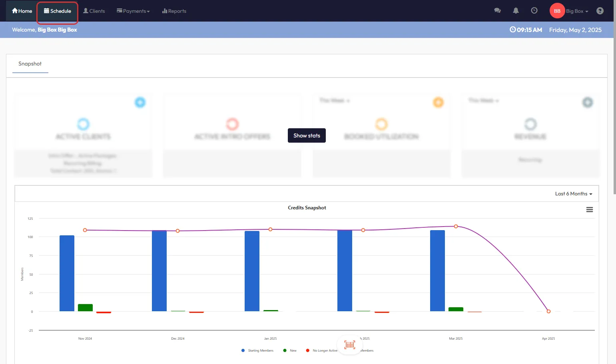Open the chart hamburger context menu
The width and height of the screenshot is (616, 364).
pos(589,210)
